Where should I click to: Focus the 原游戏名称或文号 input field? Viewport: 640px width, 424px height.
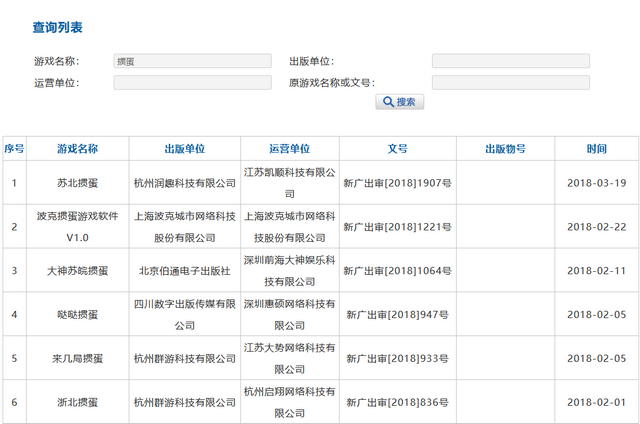(x=511, y=83)
